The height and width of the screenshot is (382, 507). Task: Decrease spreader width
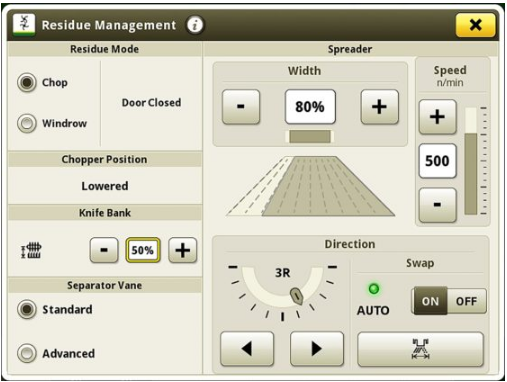(241, 107)
